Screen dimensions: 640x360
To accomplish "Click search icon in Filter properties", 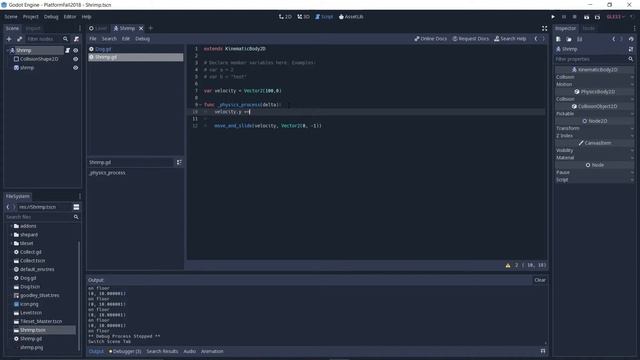I will click(631, 59).
